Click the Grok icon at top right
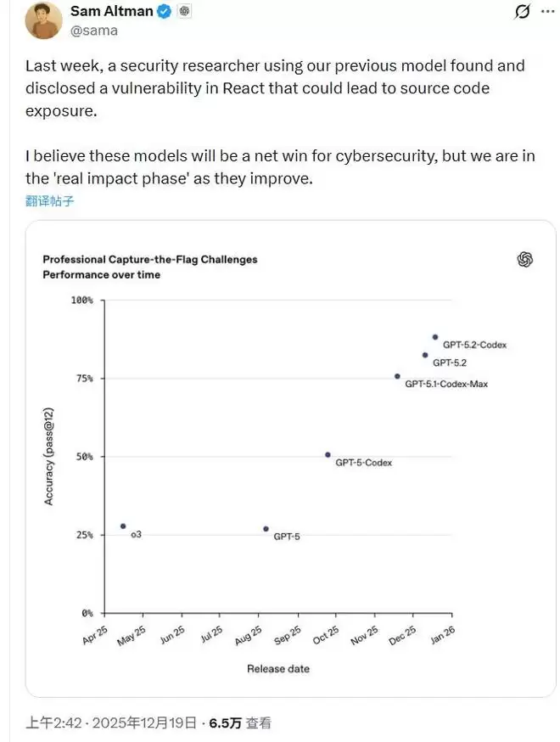Screen dimensions: 560x742 pyautogui.click(x=524, y=13)
